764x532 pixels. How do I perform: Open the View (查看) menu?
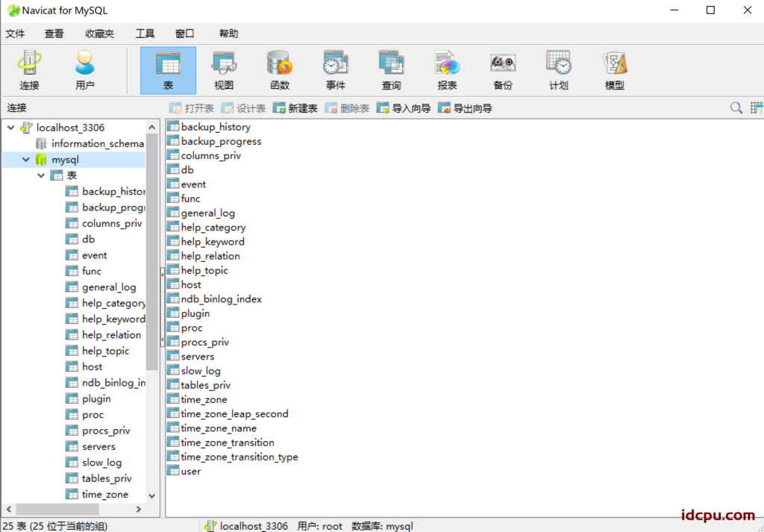tap(54, 34)
